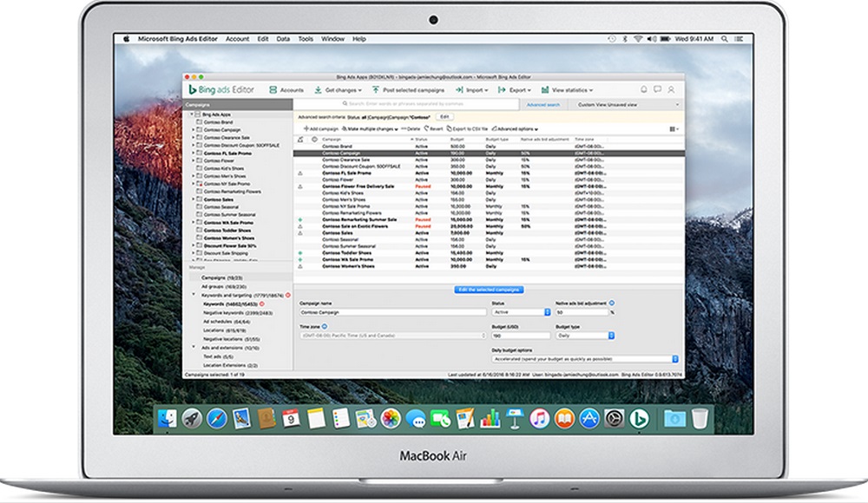Click the Advanced search link
Image resolution: width=868 pixels, height=503 pixels.
point(543,105)
